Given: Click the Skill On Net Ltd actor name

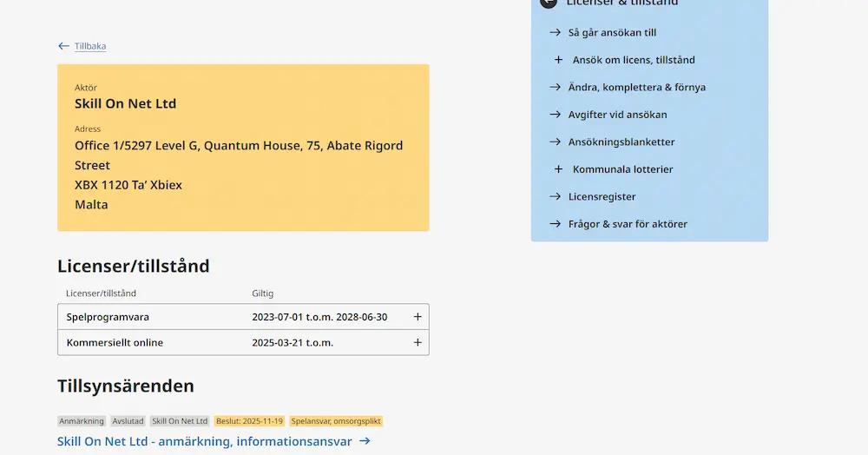Looking at the screenshot, I should pyautogui.click(x=126, y=103).
